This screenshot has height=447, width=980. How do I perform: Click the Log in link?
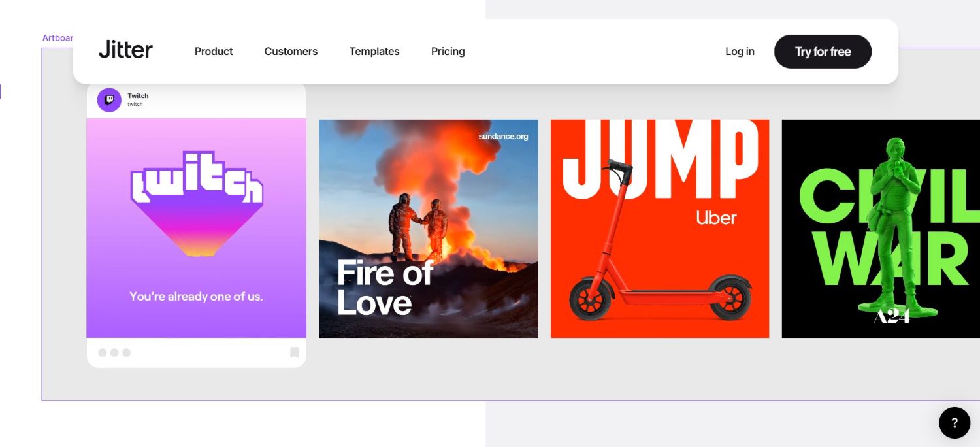[x=740, y=52]
